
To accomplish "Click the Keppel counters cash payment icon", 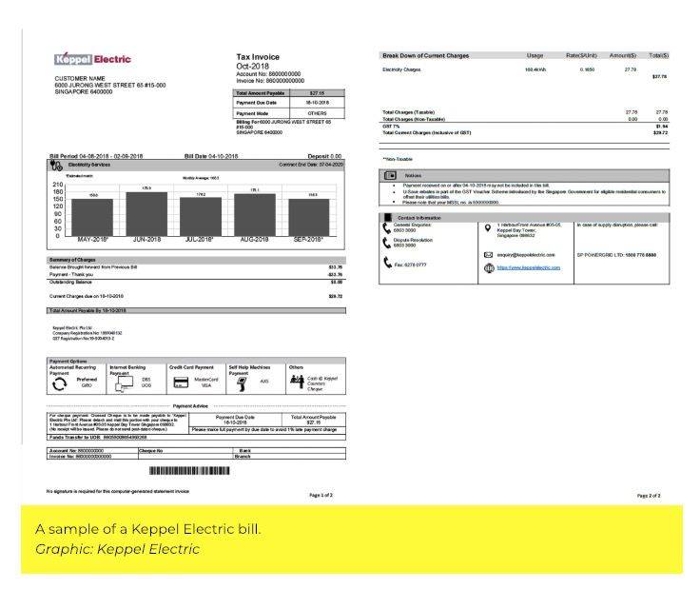I will click(x=298, y=381).
